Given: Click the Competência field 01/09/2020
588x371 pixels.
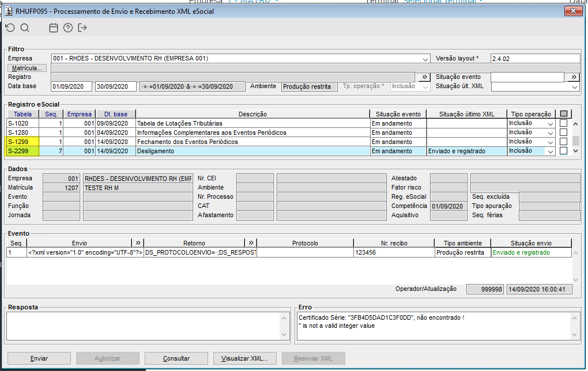Looking at the screenshot, I should click(448, 206).
